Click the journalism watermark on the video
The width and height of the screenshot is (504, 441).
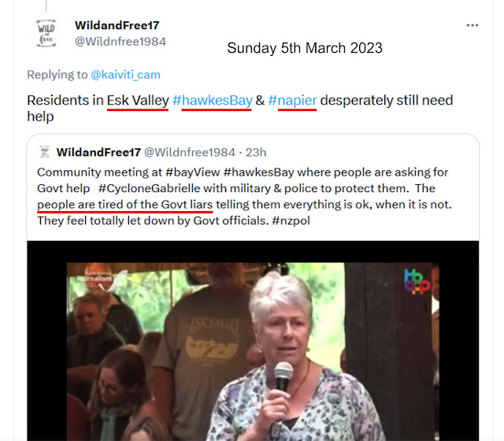tap(94, 278)
